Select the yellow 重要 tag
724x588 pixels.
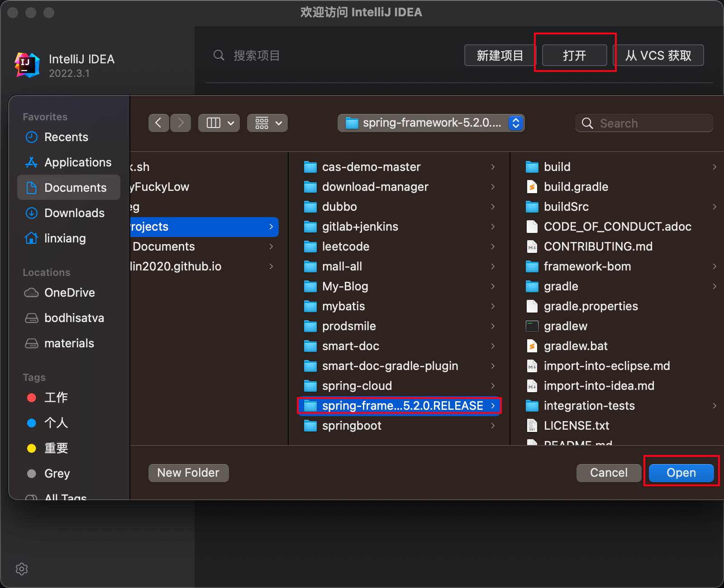[x=69, y=448]
